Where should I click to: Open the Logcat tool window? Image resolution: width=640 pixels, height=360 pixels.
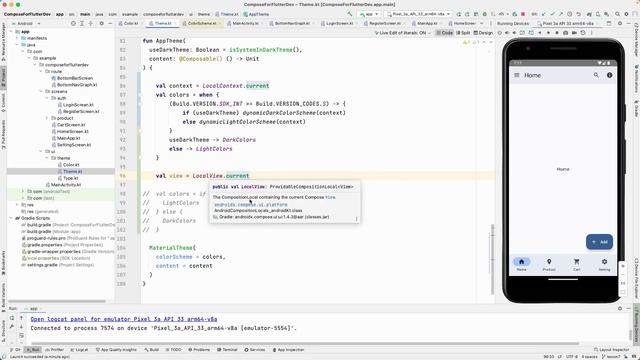tap(79, 350)
